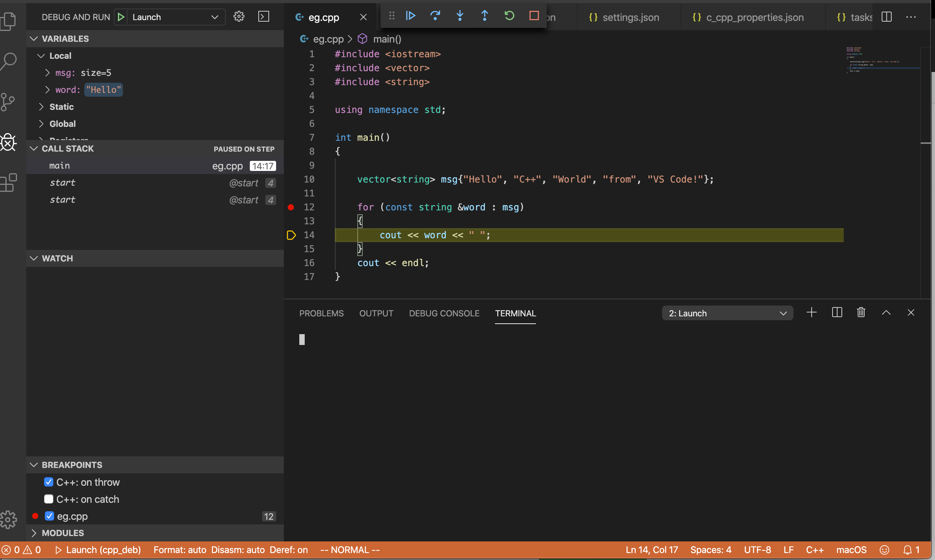The image size is (935, 560).
Task: Restart the debug session
Action: [x=509, y=16]
